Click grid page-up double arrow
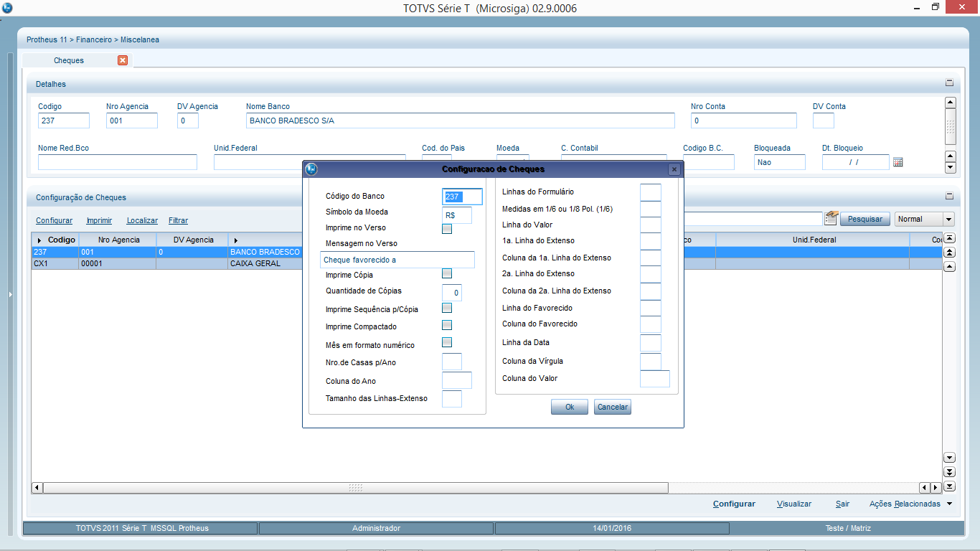 (x=949, y=253)
